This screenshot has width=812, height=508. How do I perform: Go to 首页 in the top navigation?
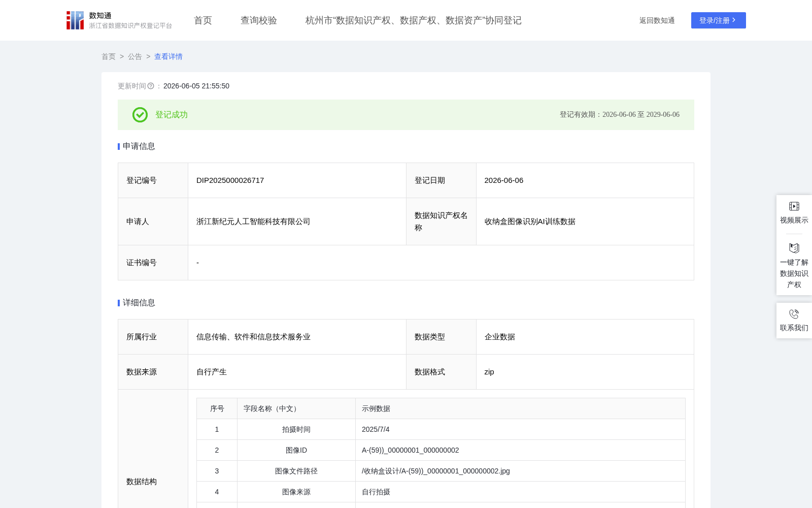tap(203, 20)
